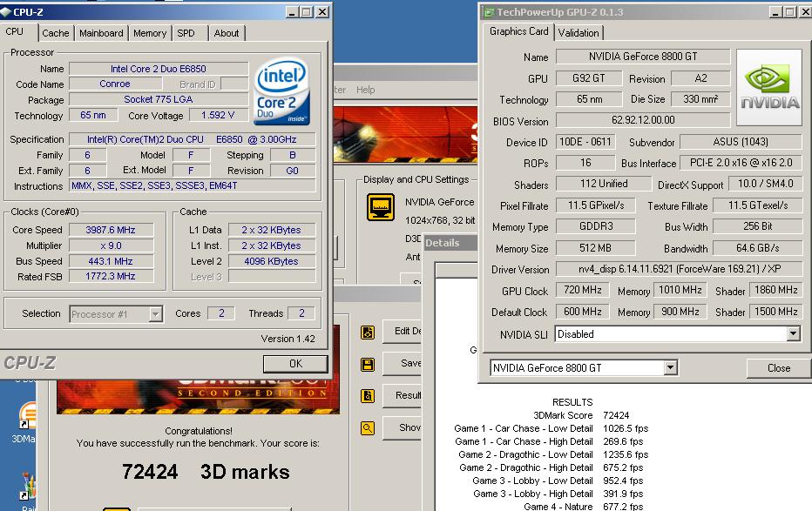Image resolution: width=812 pixels, height=511 pixels.
Task: Open the Memory tab in CPU-Z
Action: (150, 33)
